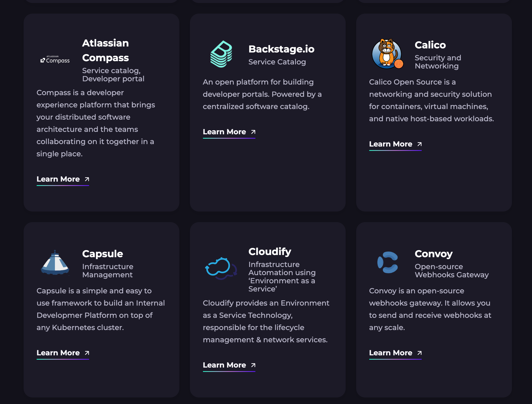Screen dimensions: 532x404
Task: Click 'Infrastructure Management' subtitle under Capsule
Action: point(108,271)
